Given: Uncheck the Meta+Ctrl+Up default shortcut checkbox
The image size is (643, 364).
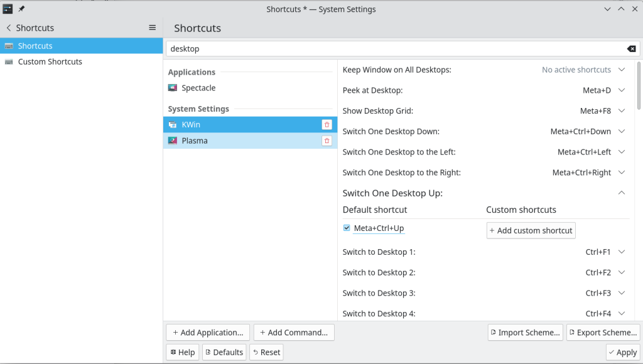Looking at the screenshot, I should coord(347,228).
